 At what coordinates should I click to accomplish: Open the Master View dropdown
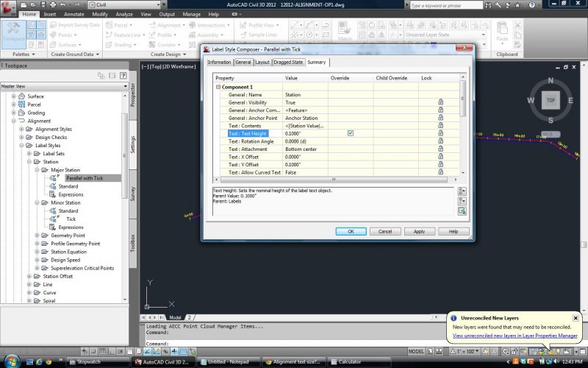pyautogui.click(x=62, y=85)
